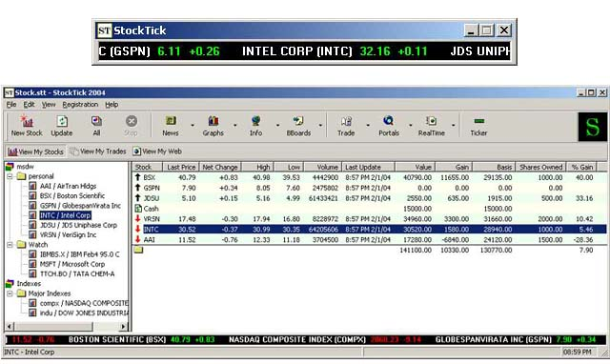This screenshot has height=364, width=610.
Task: Select TTCH.BO / TATA CHEM-A tree item
Action: click(77, 273)
